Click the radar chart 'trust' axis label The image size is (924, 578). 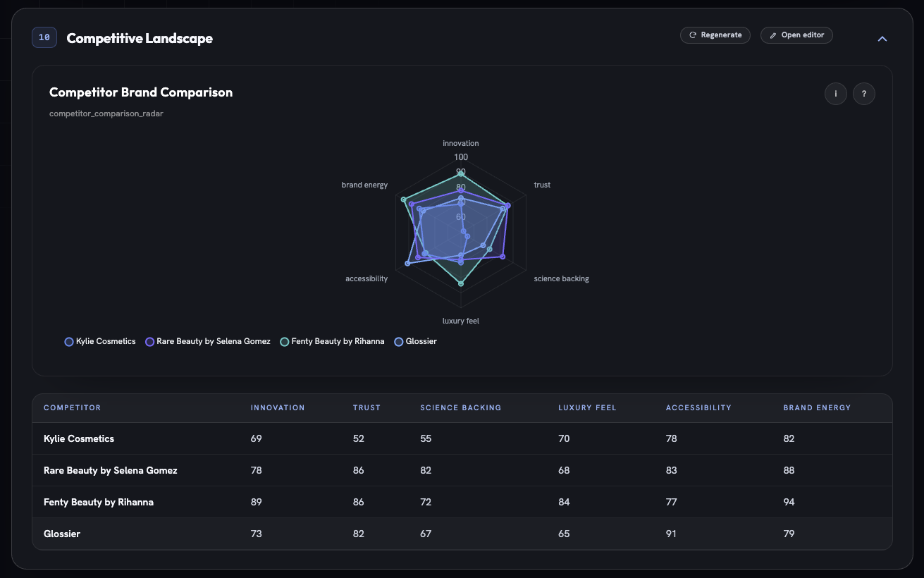[542, 185]
